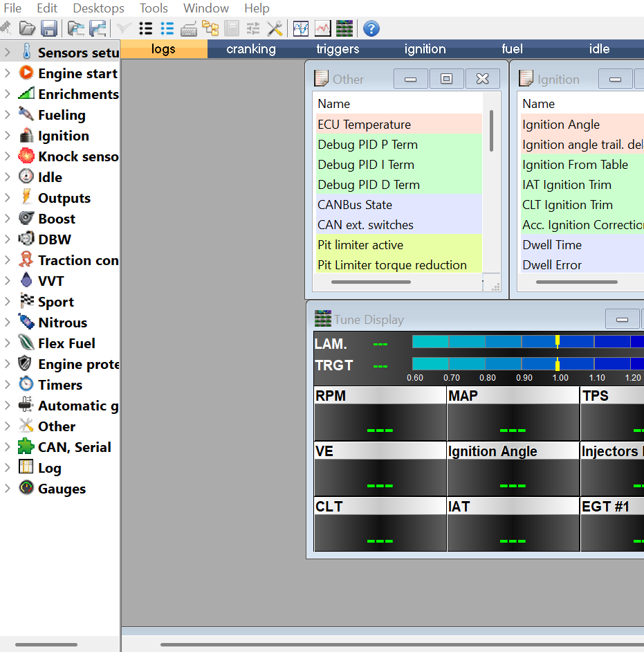Expand the Ignition tree node

[x=7, y=136]
